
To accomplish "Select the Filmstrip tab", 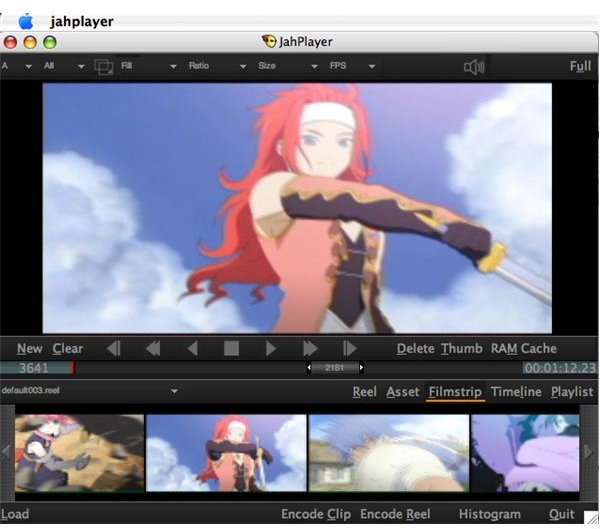I will 455,392.
